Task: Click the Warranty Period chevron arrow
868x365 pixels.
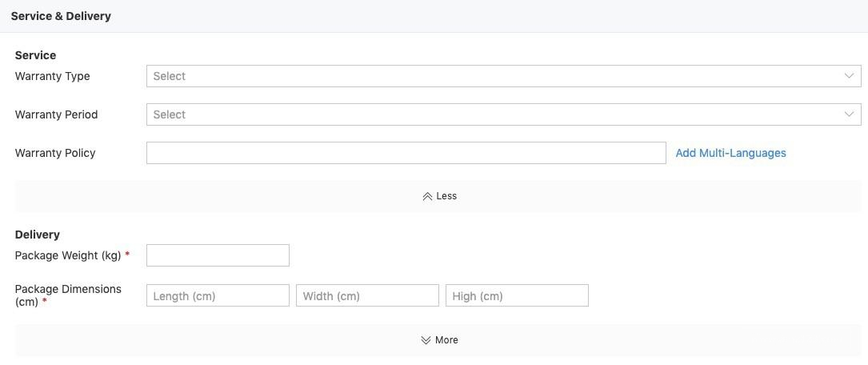Action: point(849,114)
